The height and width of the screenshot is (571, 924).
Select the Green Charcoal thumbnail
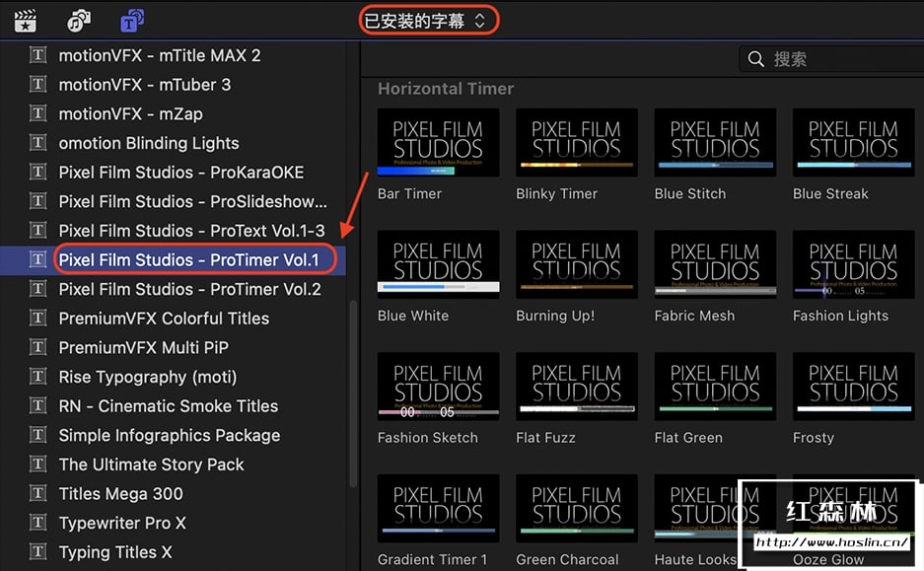point(577,509)
